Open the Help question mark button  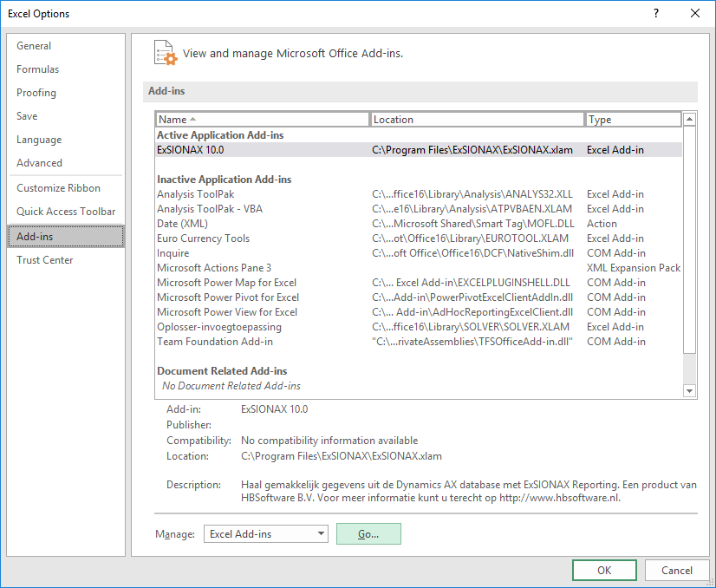(655, 13)
